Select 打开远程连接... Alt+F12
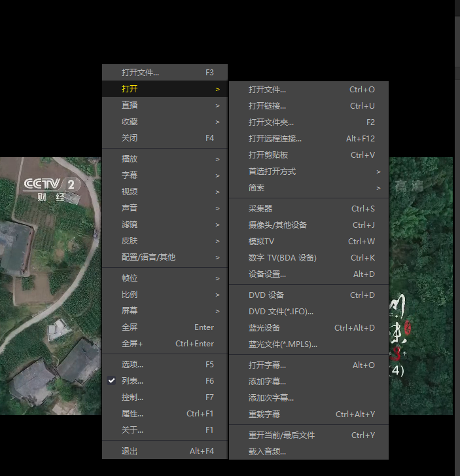The image size is (460, 476). click(x=309, y=139)
